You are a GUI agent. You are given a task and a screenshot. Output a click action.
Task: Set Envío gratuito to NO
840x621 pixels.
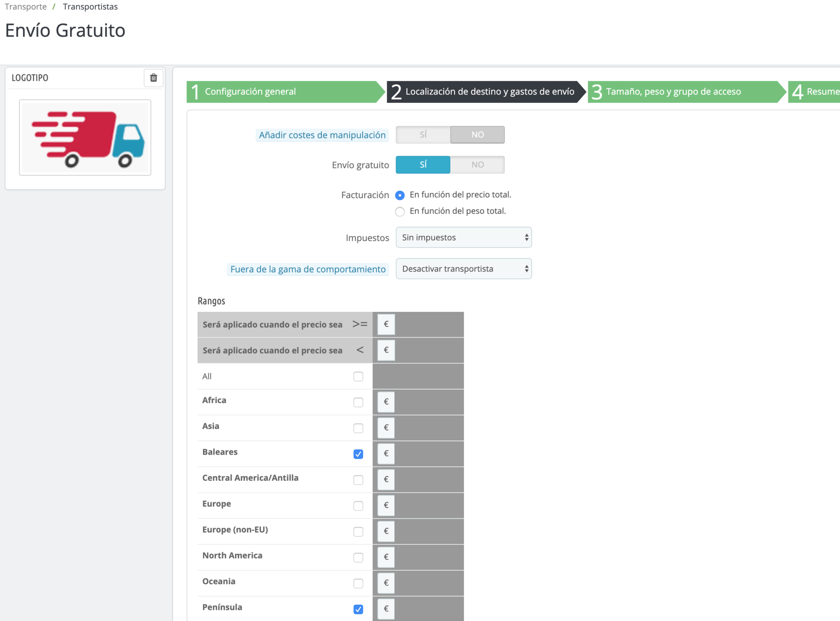477,165
